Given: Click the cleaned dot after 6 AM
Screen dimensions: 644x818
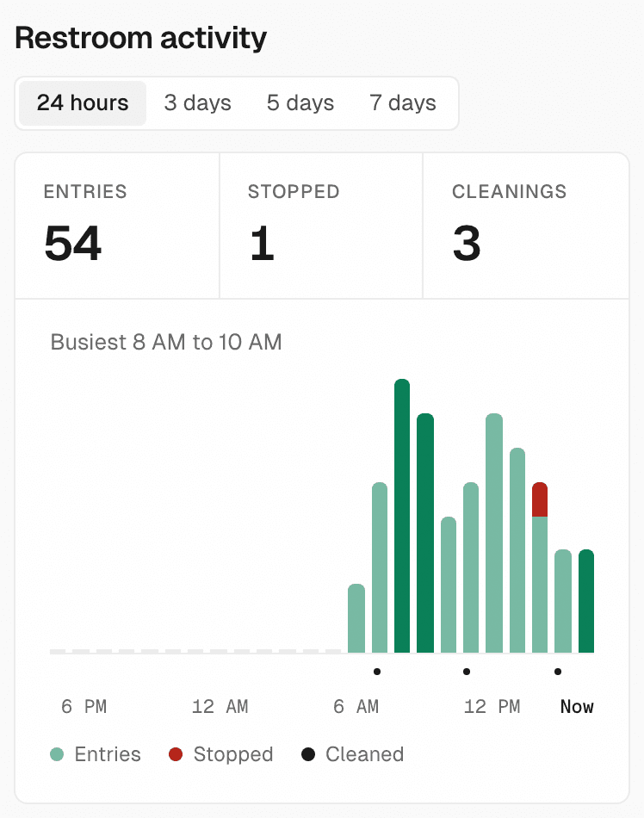Looking at the screenshot, I should click(377, 672).
